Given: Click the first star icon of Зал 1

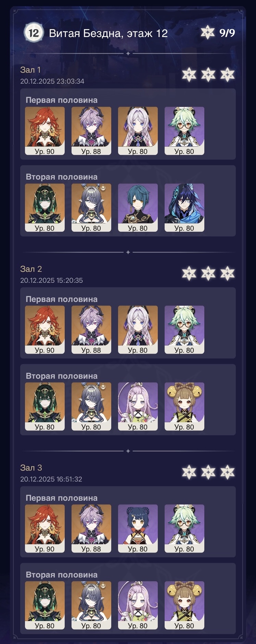Looking at the screenshot, I should (189, 74).
